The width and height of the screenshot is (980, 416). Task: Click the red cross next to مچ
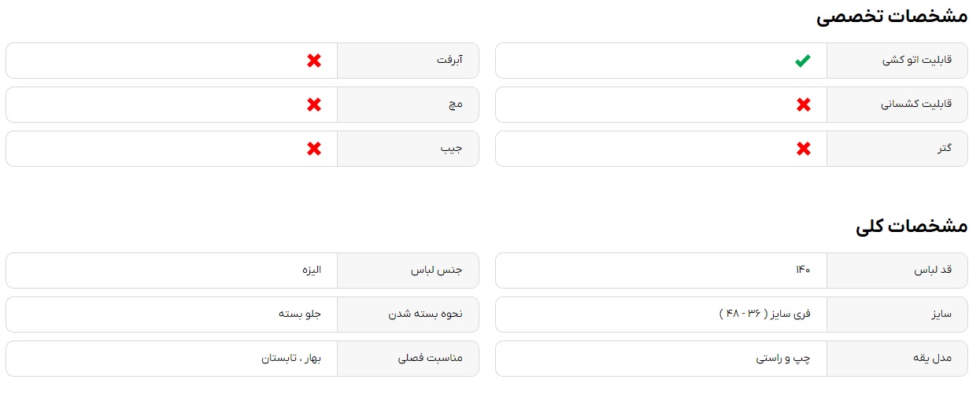pos(314,105)
